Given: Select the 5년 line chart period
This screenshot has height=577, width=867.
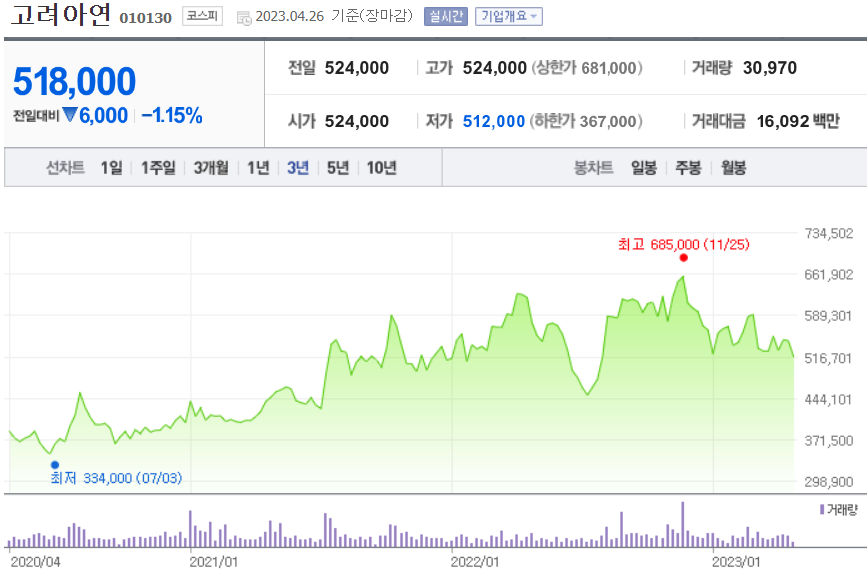Looking at the screenshot, I should point(338,167).
